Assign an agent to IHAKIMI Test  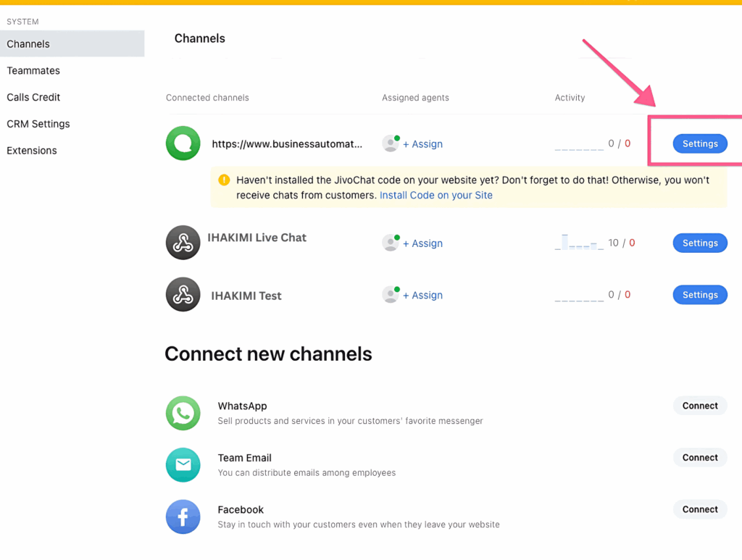point(422,295)
